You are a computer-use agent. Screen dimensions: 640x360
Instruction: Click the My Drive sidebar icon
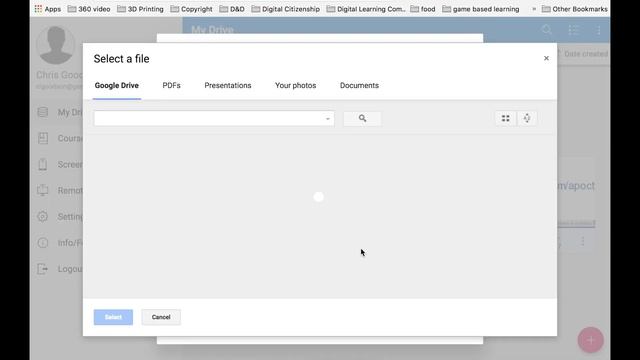43,112
